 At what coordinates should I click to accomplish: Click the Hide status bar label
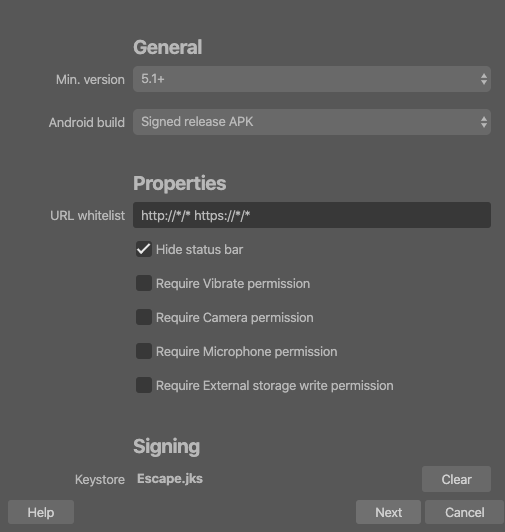click(199, 249)
